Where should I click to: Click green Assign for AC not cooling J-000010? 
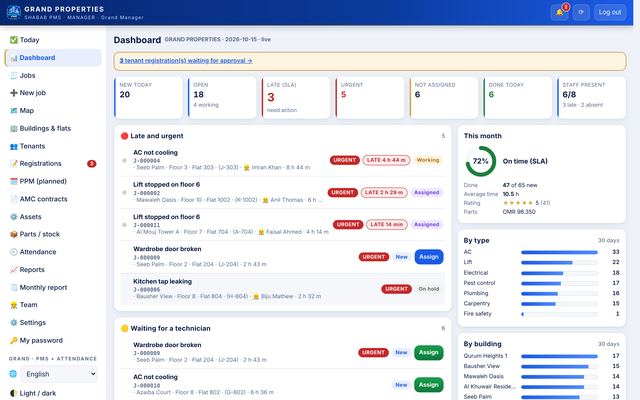click(x=429, y=385)
